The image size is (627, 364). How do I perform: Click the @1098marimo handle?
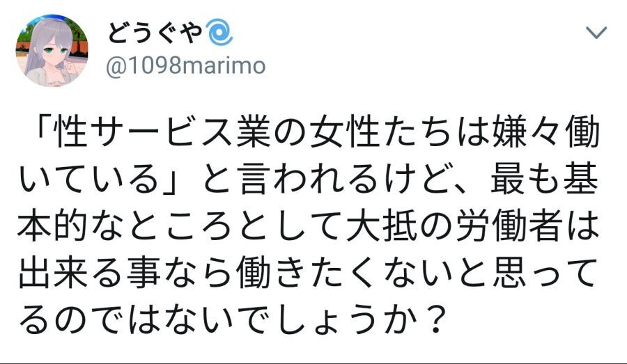click(x=186, y=66)
